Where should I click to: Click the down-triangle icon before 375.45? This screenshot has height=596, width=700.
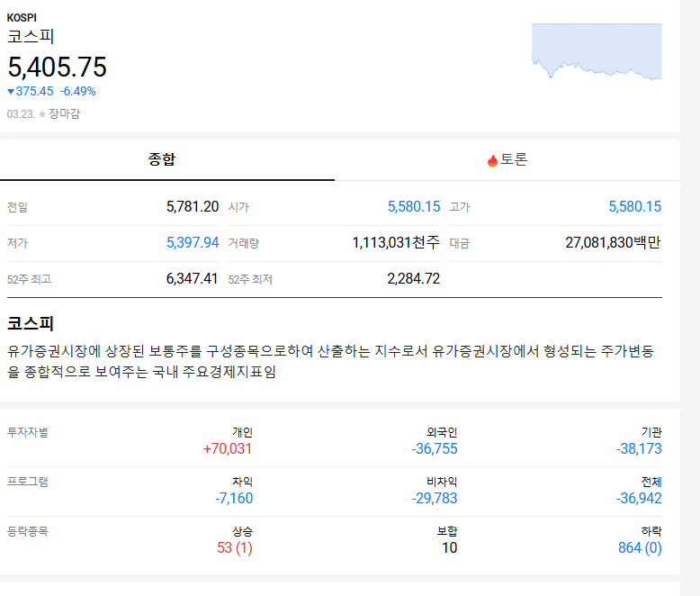(x=11, y=92)
